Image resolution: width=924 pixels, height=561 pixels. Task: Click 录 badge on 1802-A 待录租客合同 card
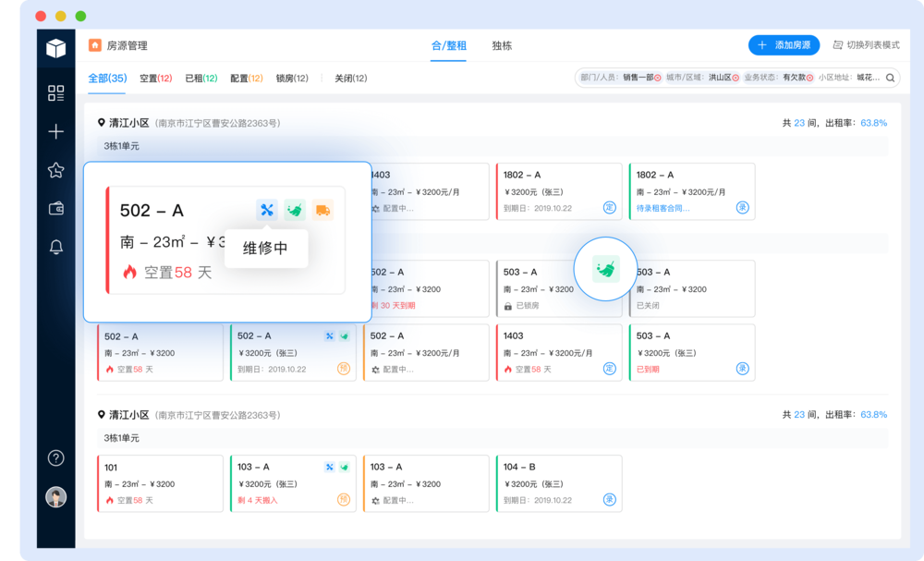pos(743,207)
